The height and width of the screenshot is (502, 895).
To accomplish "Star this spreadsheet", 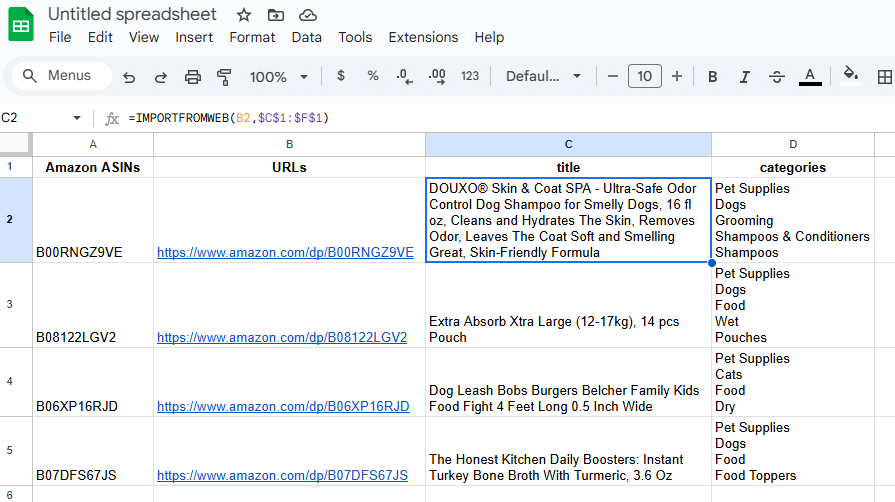I will coord(244,15).
